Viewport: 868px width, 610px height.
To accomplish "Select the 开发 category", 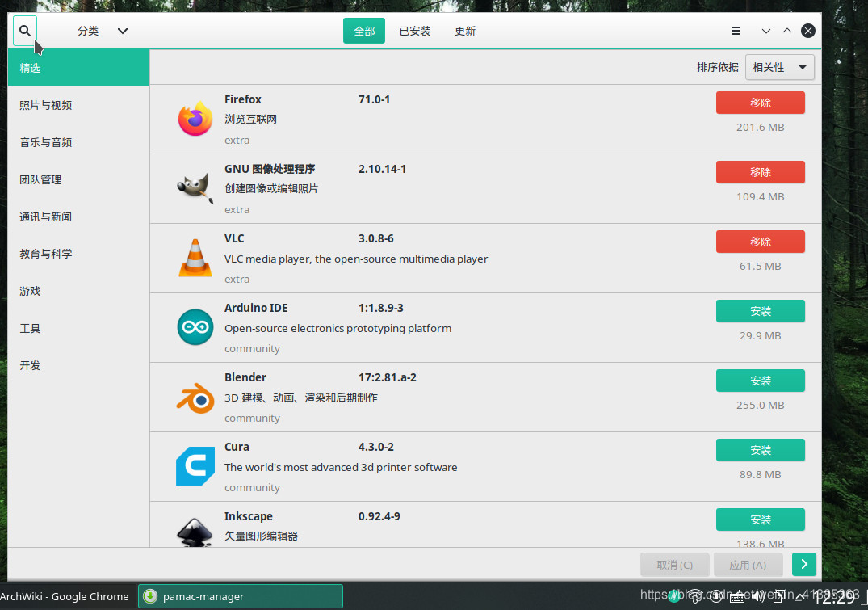I will click(x=78, y=366).
